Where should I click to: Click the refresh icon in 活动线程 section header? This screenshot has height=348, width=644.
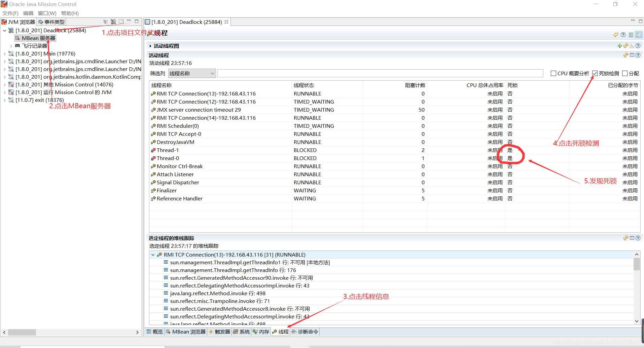[625, 55]
